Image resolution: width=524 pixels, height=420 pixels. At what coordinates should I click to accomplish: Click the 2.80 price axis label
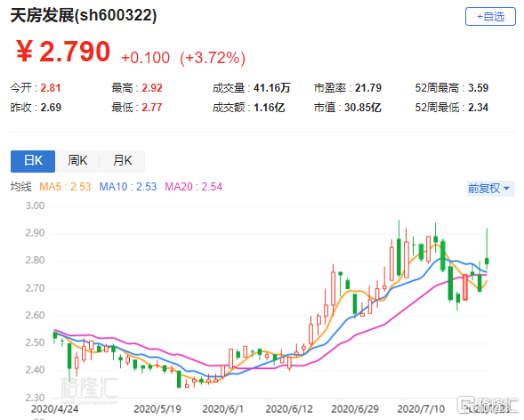(35, 261)
